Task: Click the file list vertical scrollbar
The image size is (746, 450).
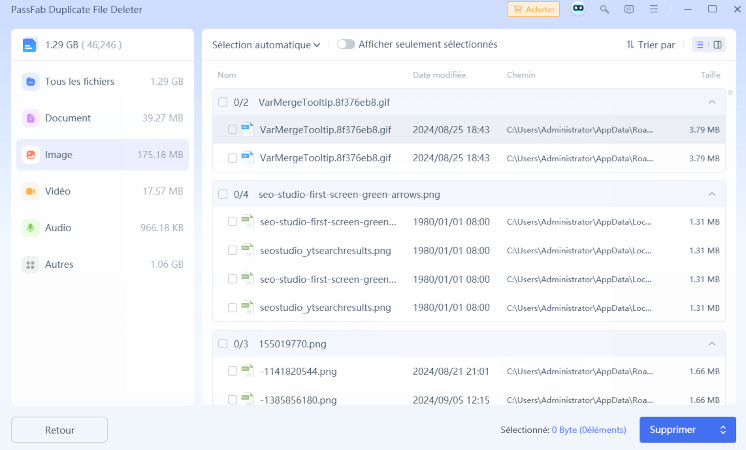Action: click(x=731, y=94)
